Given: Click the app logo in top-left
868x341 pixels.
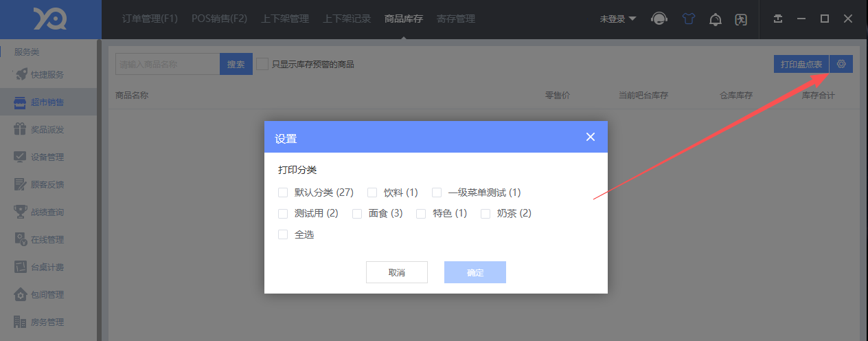Looking at the screenshot, I should (x=50, y=19).
